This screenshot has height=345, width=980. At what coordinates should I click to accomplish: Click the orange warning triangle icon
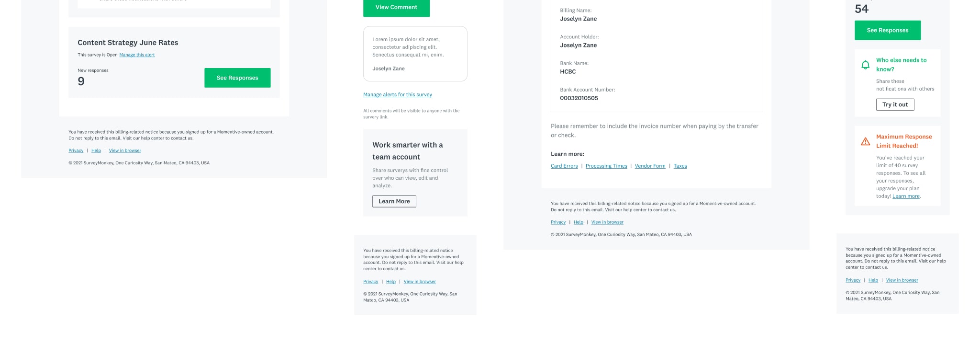[x=865, y=142]
